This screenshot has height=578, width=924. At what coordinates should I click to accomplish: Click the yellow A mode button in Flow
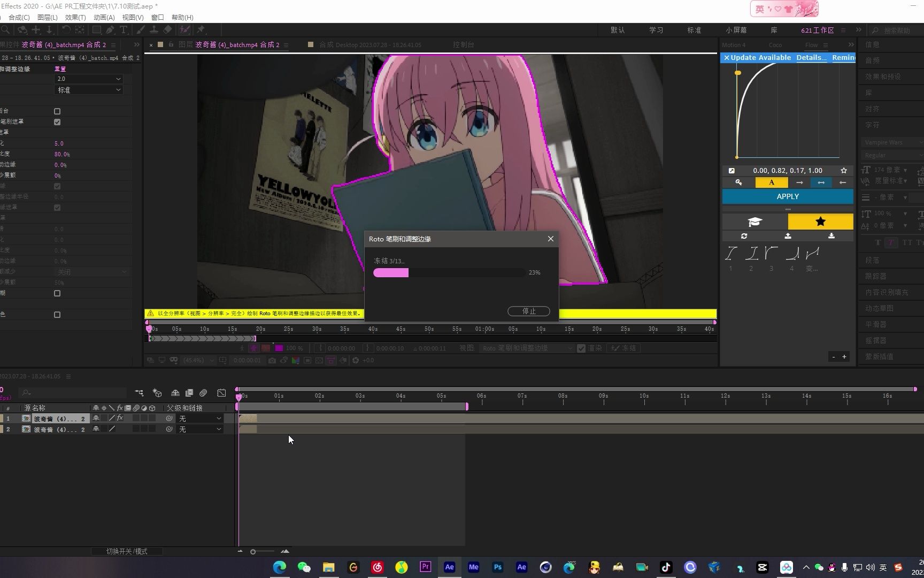(x=771, y=182)
